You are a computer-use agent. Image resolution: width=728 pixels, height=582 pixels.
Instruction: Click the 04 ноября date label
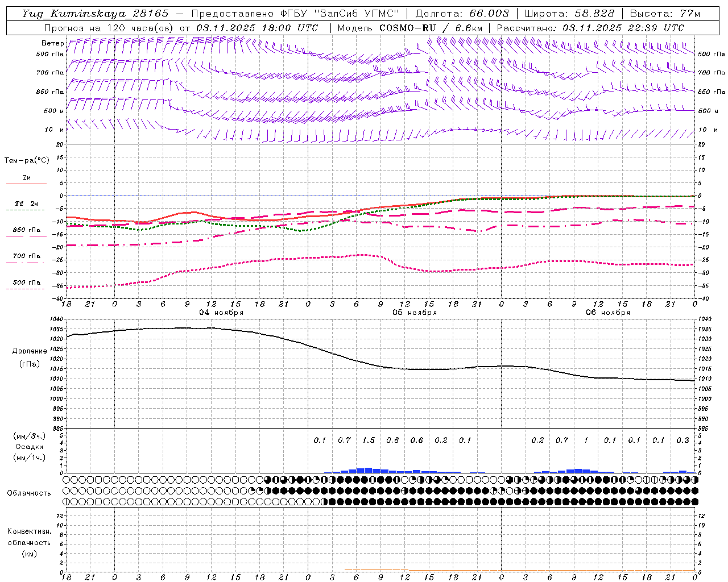point(221,313)
